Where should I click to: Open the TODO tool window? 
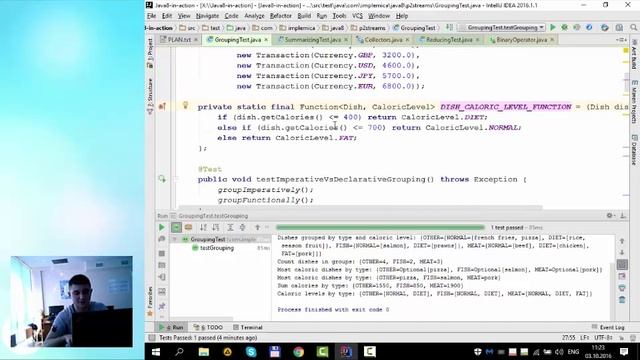(x=208, y=327)
